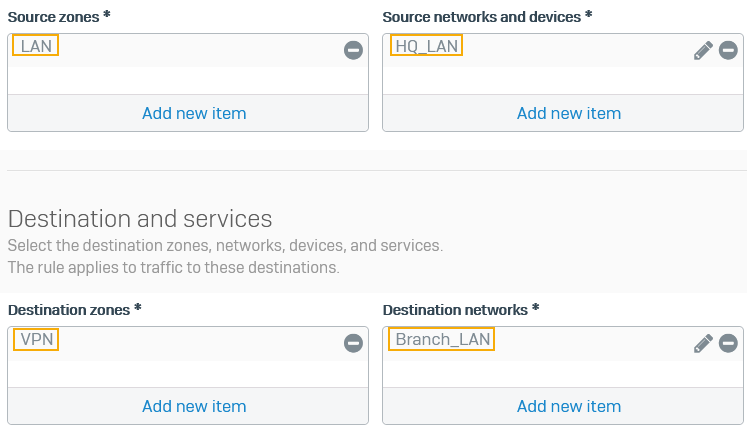Screen dimensions: 747x428
Task: Edit the Branch_LAN network entry
Action: click(703, 343)
